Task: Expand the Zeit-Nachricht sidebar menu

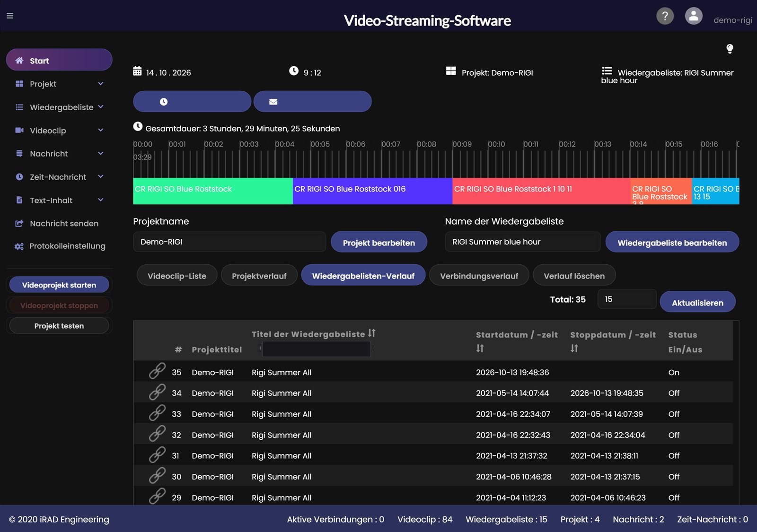Action: [59, 177]
